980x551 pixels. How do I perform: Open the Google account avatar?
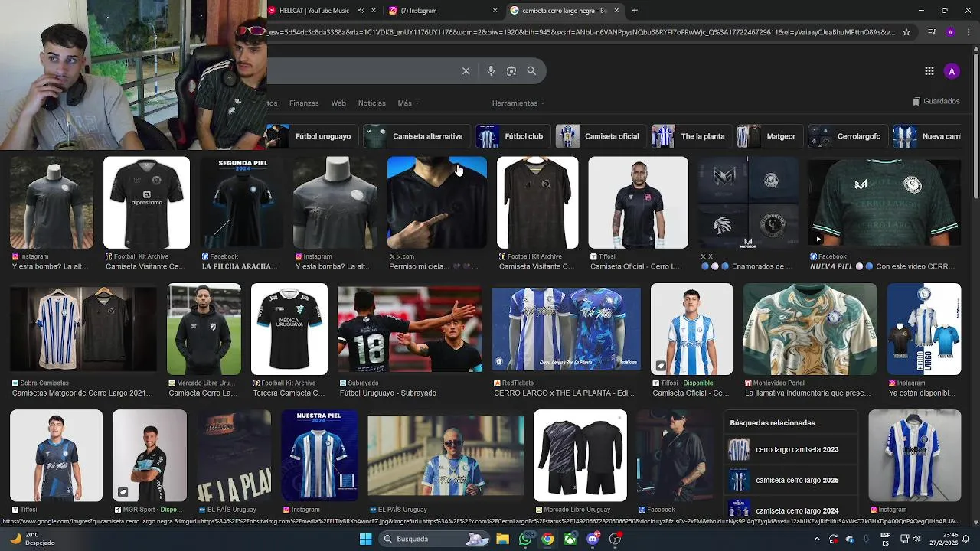(x=952, y=71)
